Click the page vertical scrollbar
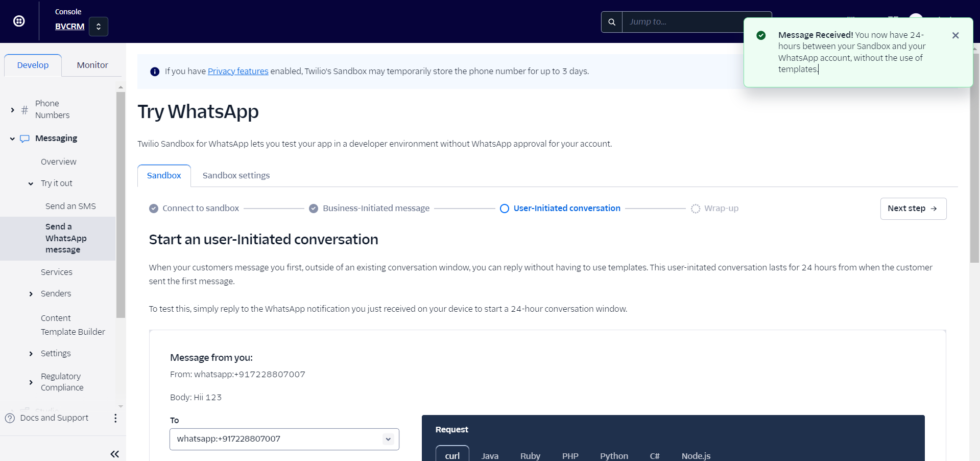Image resolution: width=980 pixels, height=461 pixels. pos(975,158)
